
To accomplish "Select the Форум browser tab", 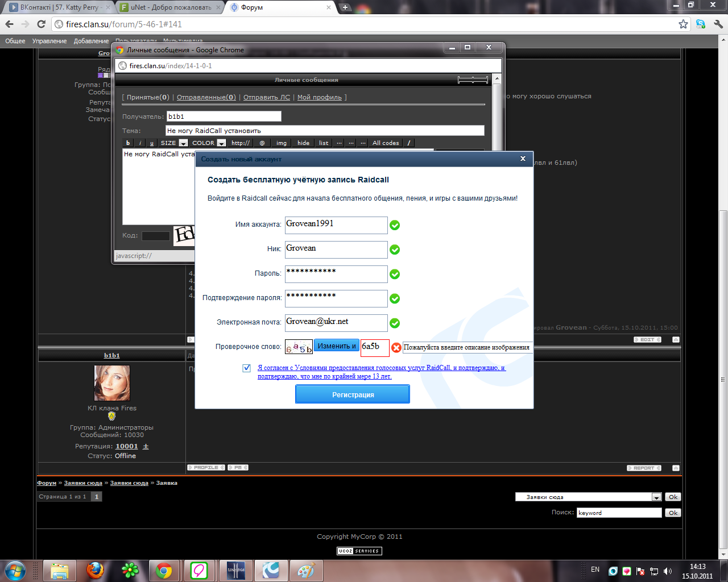I will tap(280, 7).
